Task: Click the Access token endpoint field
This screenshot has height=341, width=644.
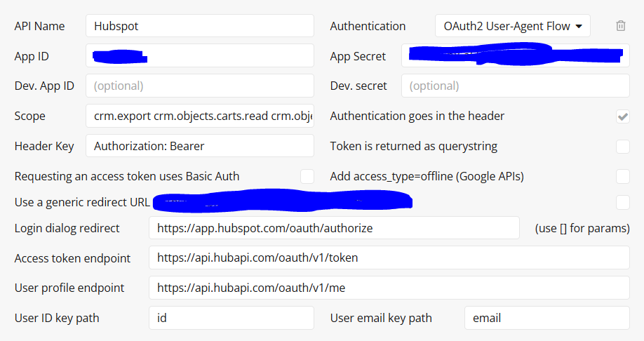Action: pos(389,258)
